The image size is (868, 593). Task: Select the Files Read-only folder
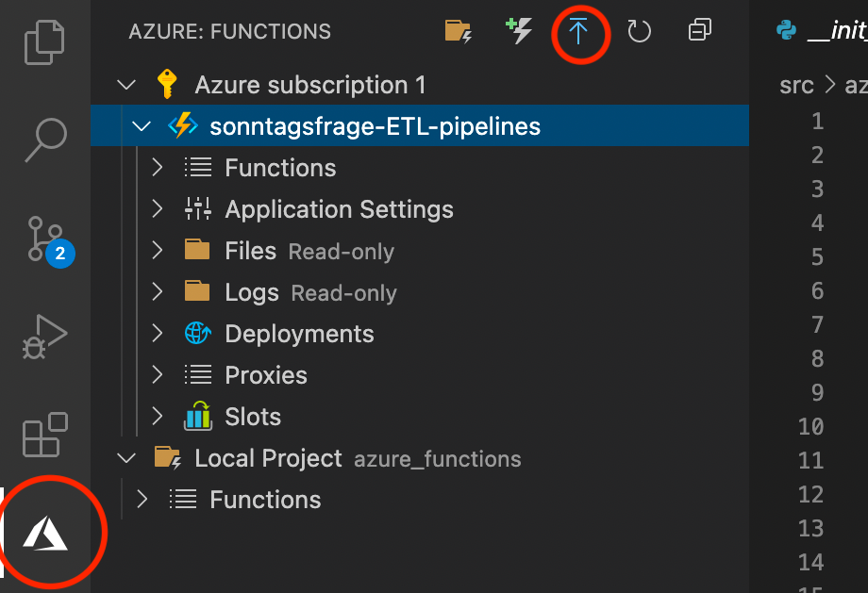pyautogui.click(x=250, y=251)
